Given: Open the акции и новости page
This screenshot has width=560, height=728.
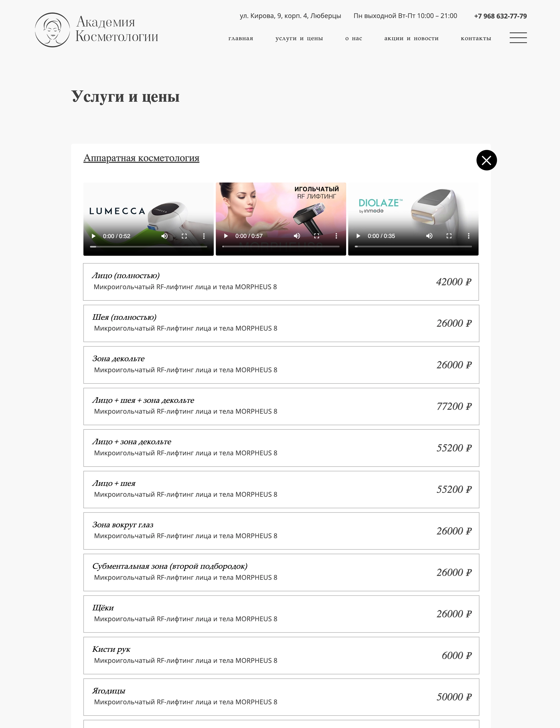Looking at the screenshot, I should [x=411, y=38].
